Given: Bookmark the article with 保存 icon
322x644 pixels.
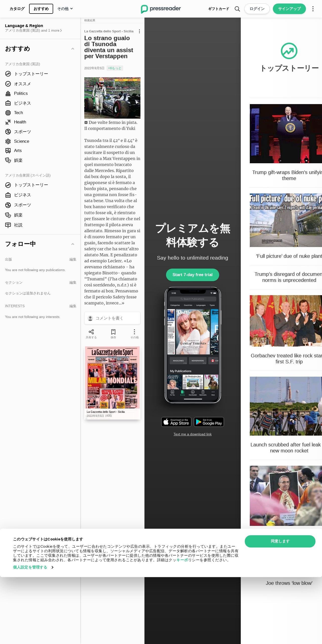Looking at the screenshot, I should [113, 332].
